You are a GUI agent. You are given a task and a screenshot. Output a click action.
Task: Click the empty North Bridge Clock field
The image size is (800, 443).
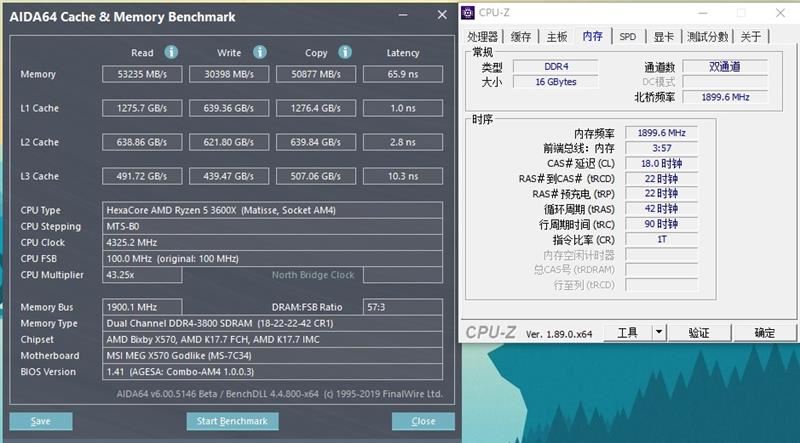click(x=403, y=275)
